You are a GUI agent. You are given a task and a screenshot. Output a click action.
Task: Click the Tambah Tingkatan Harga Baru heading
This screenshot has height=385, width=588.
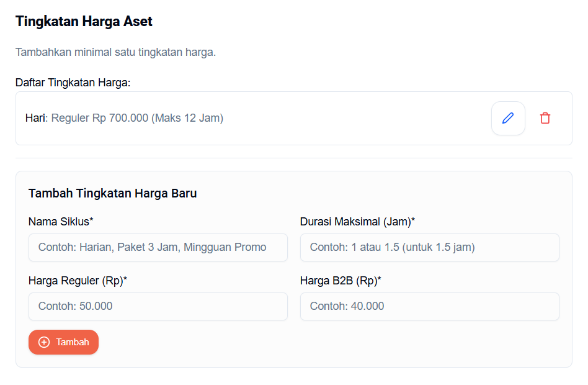[x=112, y=193]
